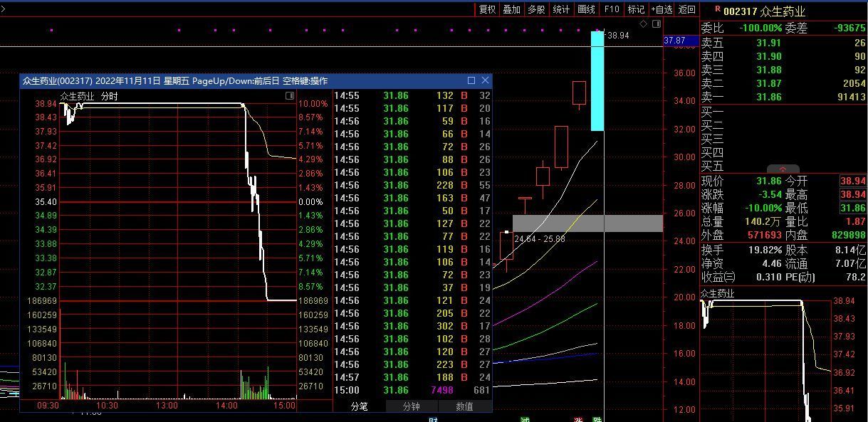868x422 pixels.
Task: Click the red R marker beside 002317
Action: coord(717,11)
